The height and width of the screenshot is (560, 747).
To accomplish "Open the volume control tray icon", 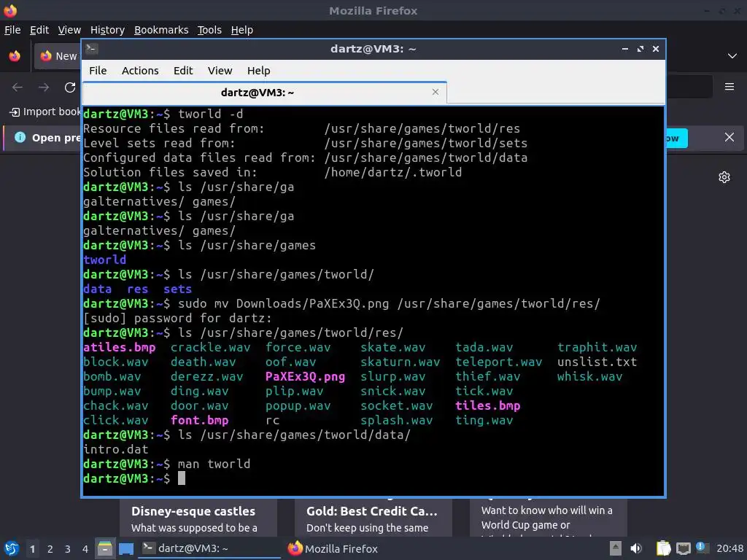I will click(x=636, y=548).
